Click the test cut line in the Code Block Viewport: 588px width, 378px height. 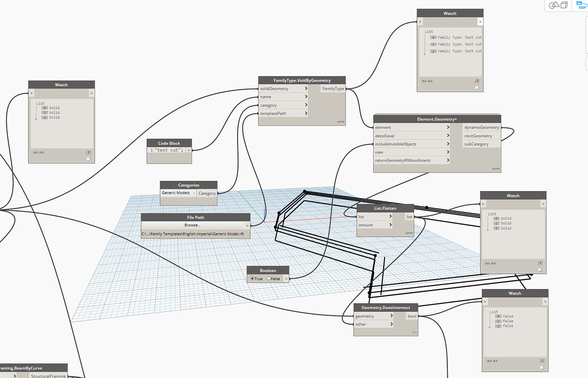(169, 150)
